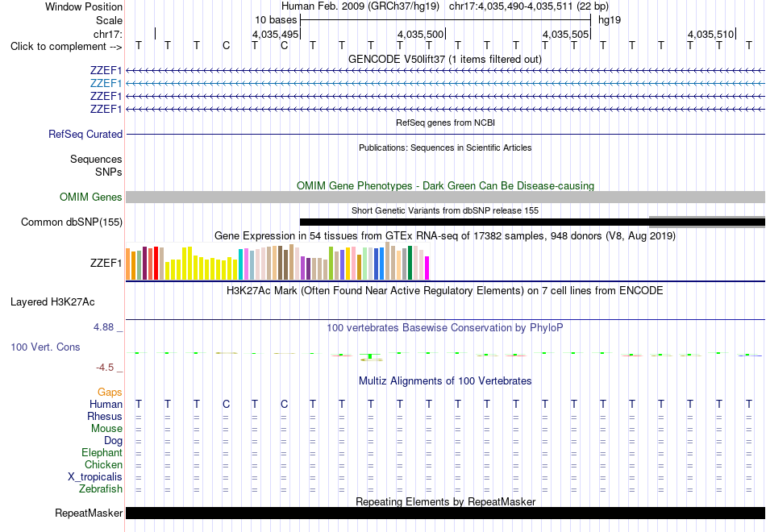Click 'Short Genetic Variants from dbSNP release 155'
The height and width of the screenshot is (532, 766).
pos(444,210)
